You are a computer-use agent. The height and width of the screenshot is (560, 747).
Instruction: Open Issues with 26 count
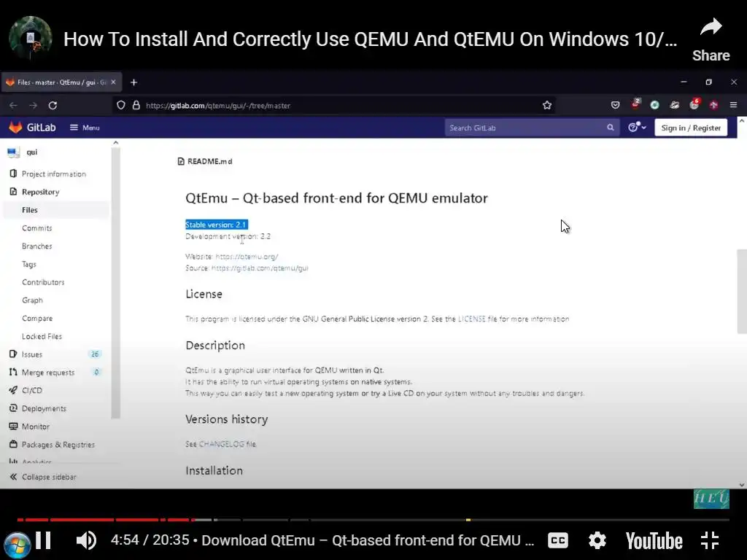coord(56,354)
